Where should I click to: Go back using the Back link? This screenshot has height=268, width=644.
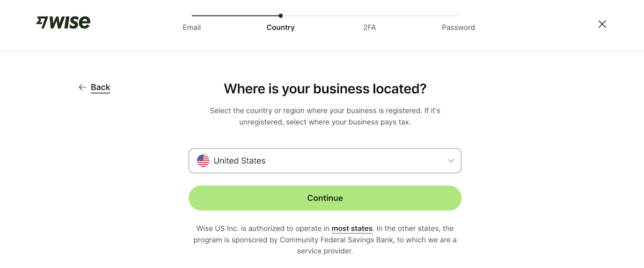tap(100, 87)
